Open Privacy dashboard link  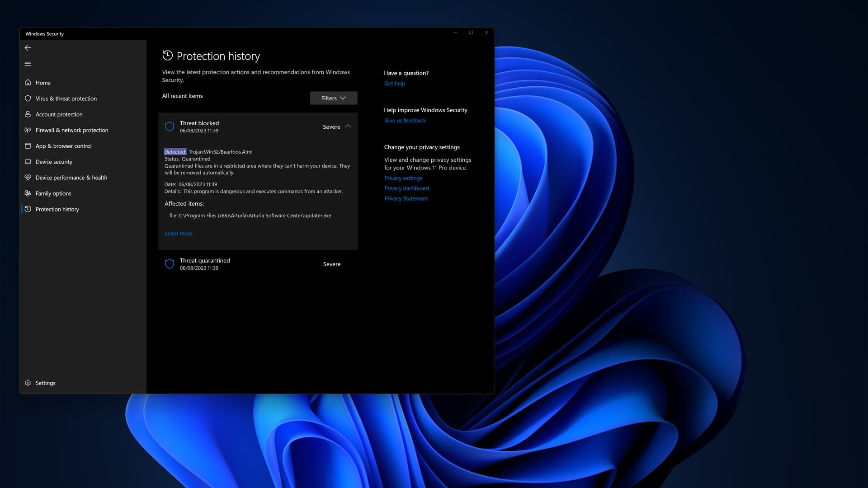point(407,188)
